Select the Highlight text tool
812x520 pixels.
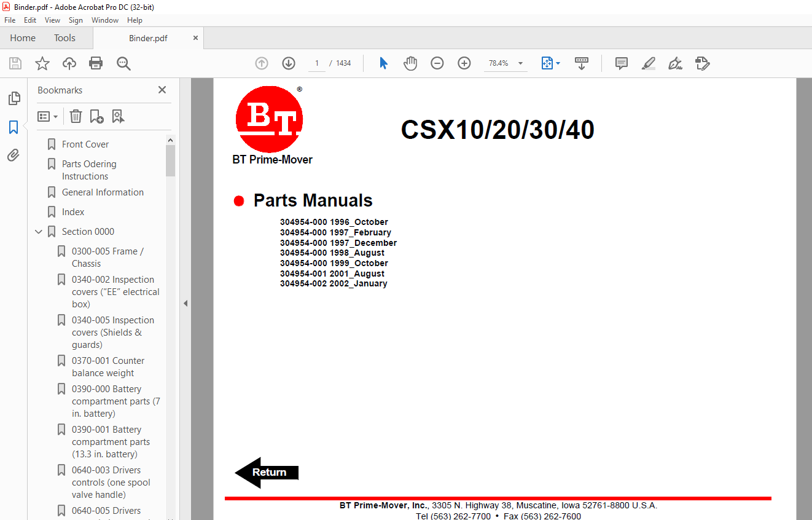tap(649, 63)
